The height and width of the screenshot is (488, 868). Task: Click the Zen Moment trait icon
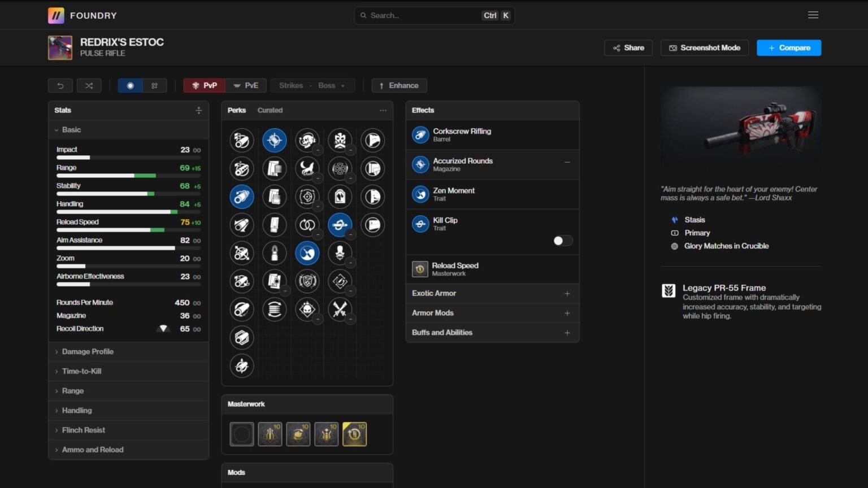pyautogui.click(x=420, y=194)
